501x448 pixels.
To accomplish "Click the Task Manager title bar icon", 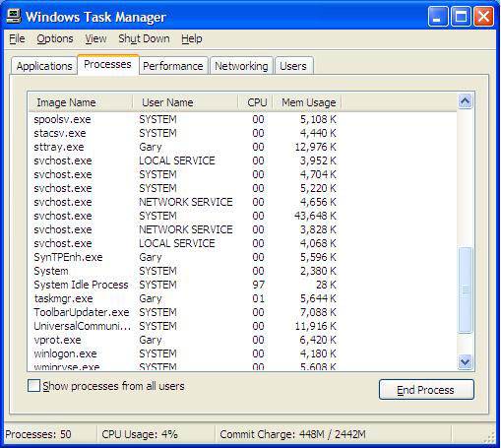I will click(14, 16).
